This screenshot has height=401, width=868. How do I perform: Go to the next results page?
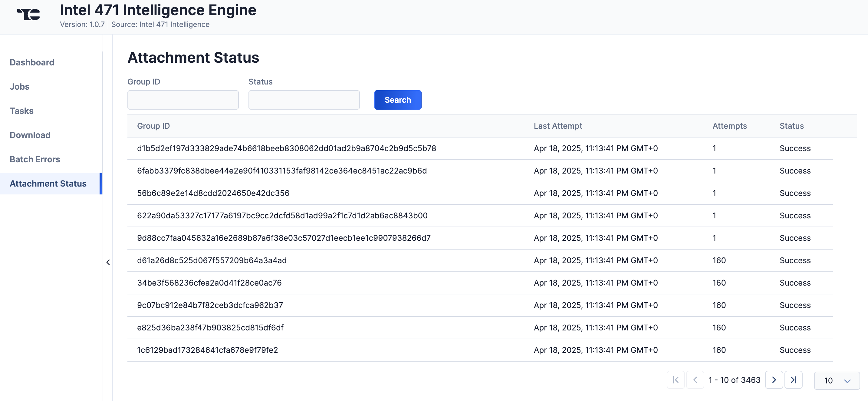[x=774, y=380]
